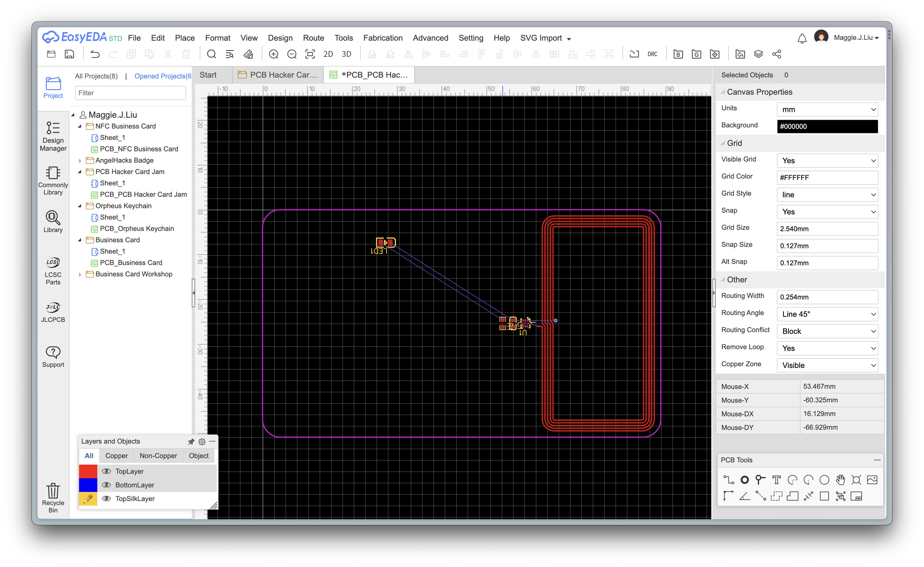Switch to the Non-Copper layers tab
Screen dimensions: 924x567
coord(158,456)
